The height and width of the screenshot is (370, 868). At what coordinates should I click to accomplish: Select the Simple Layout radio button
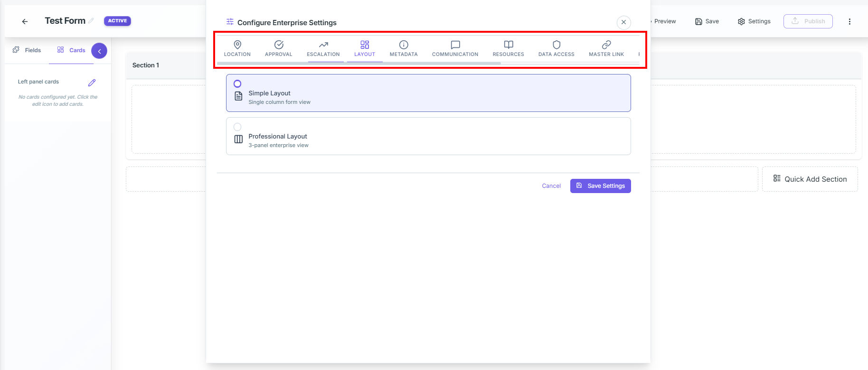(237, 83)
